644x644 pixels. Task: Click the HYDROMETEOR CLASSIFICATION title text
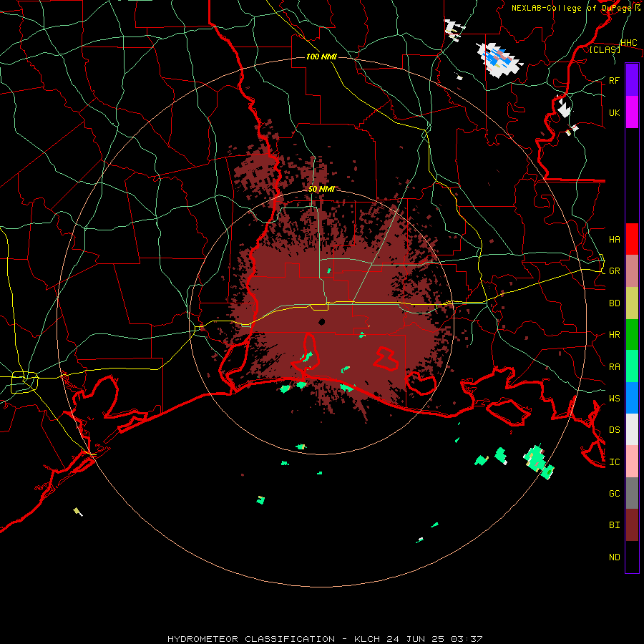250,639
